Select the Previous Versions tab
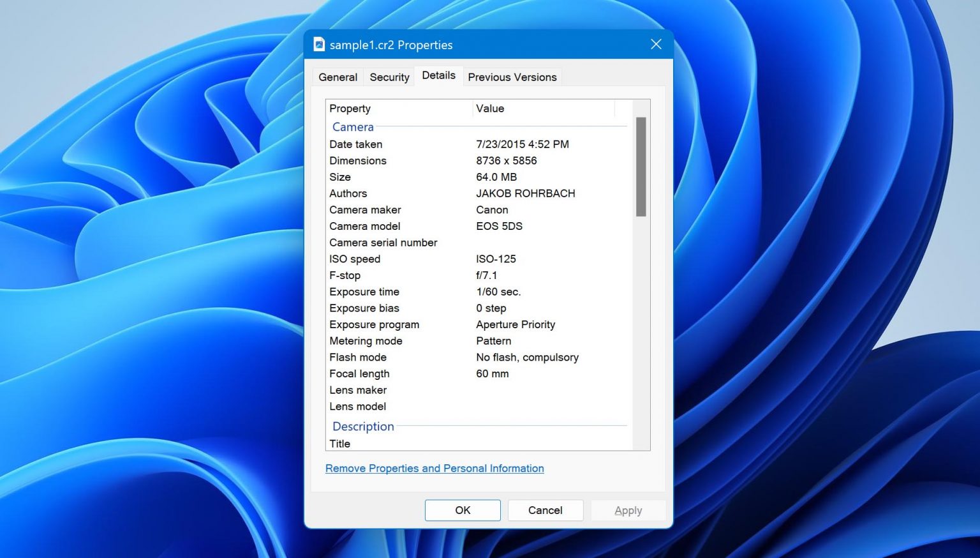This screenshot has height=558, width=980. pos(512,77)
